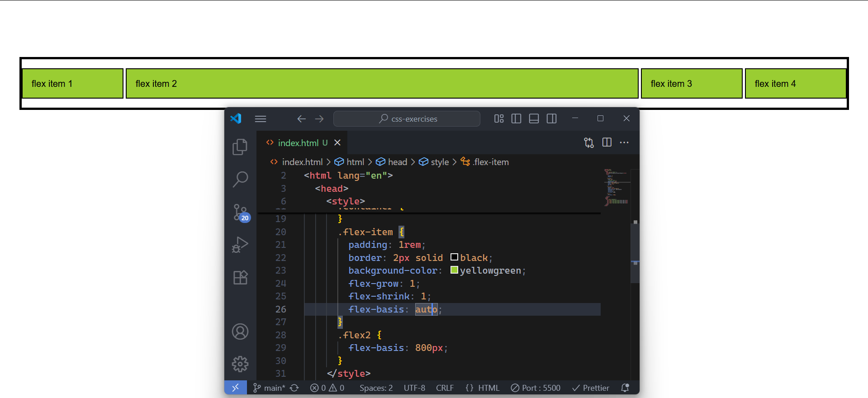Image resolution: width=868 pixels, height=398 pixels.
Task: Change line endings via CRLF
Action: pos(445,388)
